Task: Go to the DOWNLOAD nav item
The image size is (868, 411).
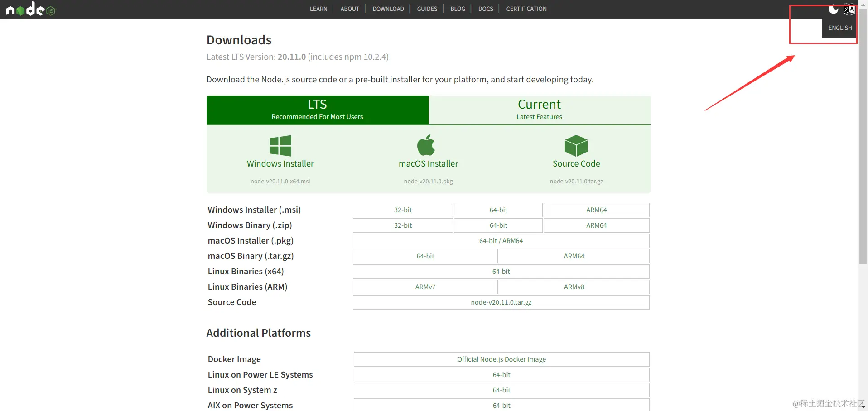Action: click(388, 9)
